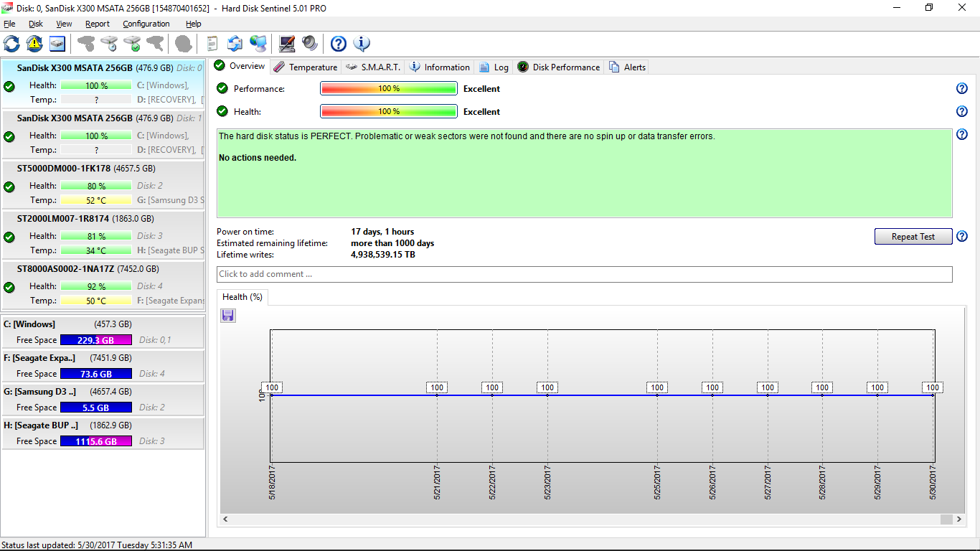
Task: Click the send email envelope toolbar icon
Action: pyautogui.click(x=235, y=44)
